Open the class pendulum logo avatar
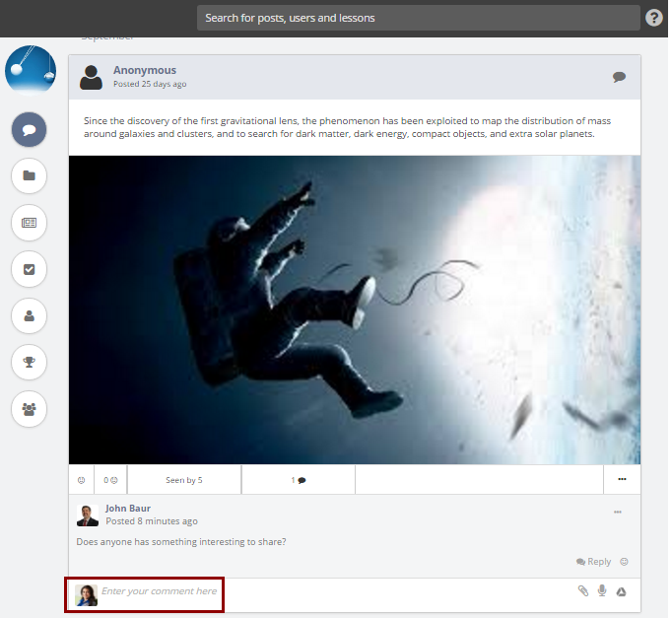This screenshot has width=672, height=618. (x=30, y=70)
